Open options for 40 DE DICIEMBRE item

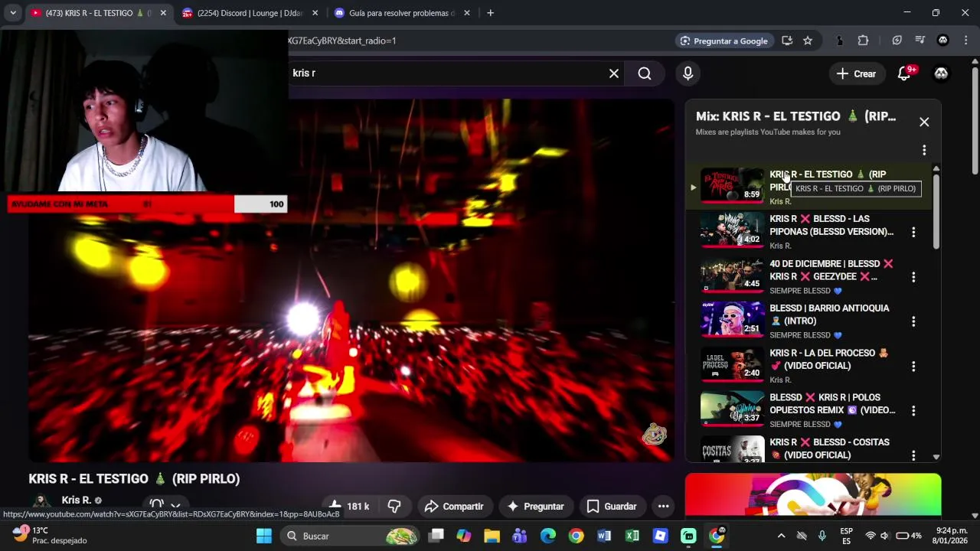[x=913, y=277]
